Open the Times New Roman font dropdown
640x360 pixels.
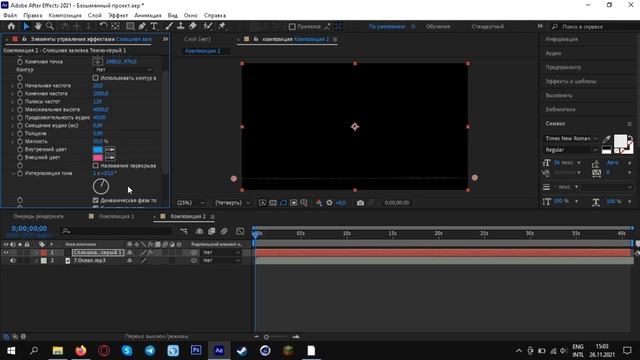(x=571, y=139)
